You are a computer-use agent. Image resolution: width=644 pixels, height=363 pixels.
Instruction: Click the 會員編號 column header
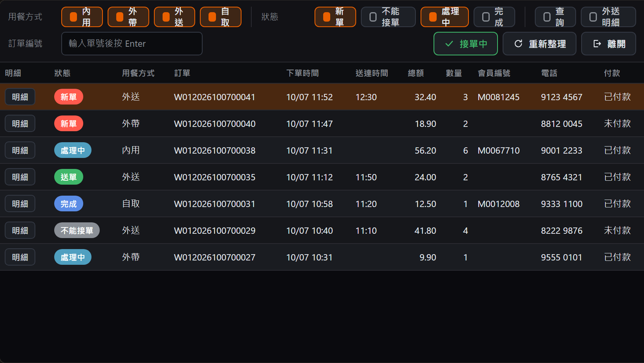point(494,73)
